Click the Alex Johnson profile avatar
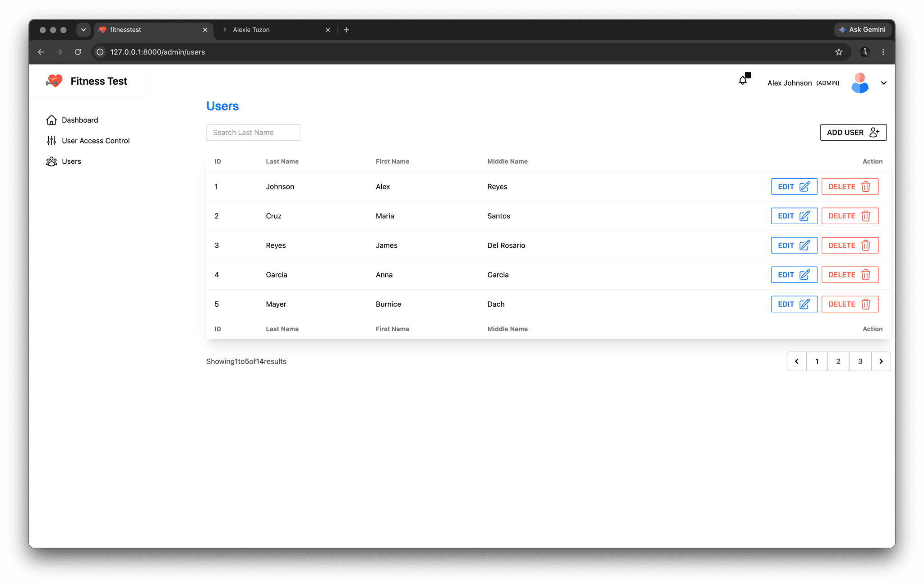This screenshot has height=586, width=924. [x=860, y=83]
